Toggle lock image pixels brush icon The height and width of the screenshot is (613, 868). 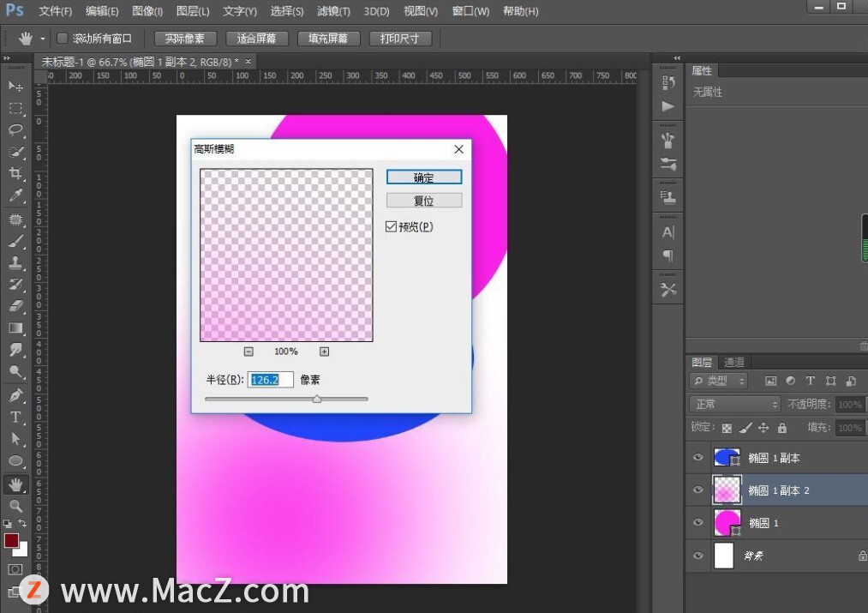point(745,428)
